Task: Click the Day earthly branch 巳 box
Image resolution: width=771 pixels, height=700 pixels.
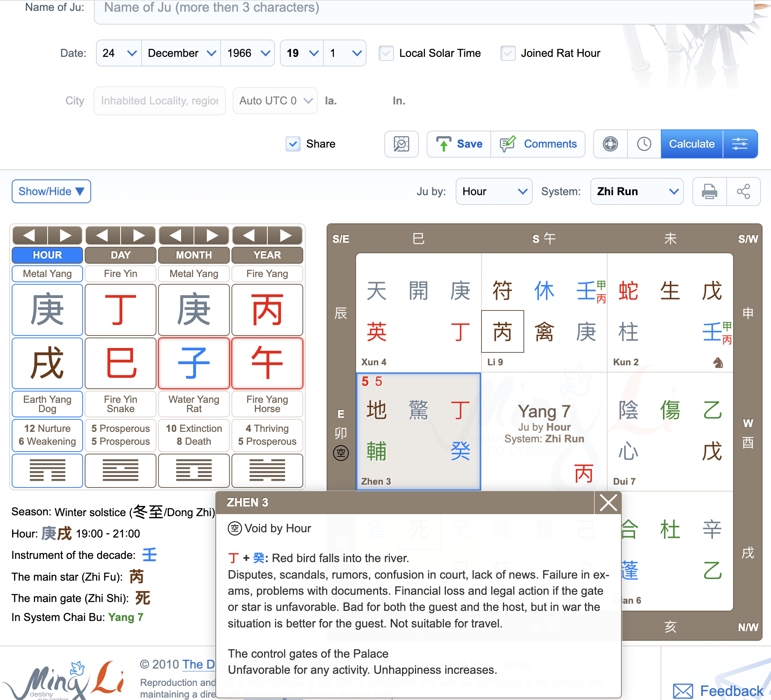Action: [x=121, y=364]
